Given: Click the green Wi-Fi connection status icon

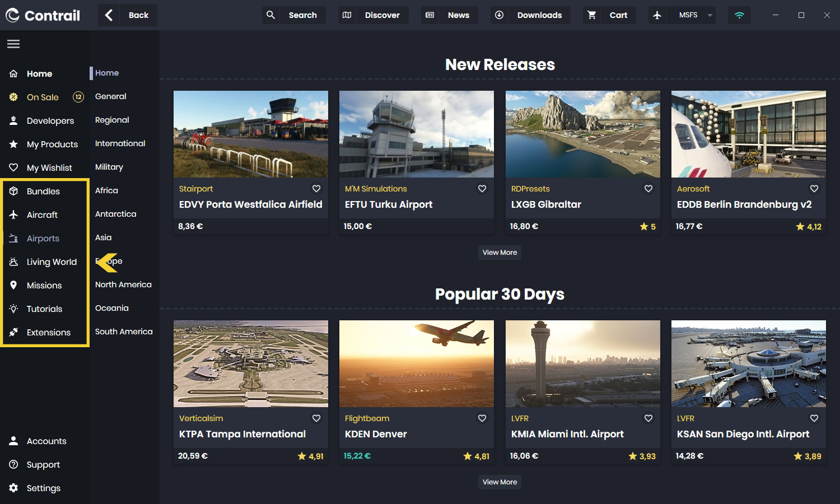Looking at the screenshot, I should 739,15.
